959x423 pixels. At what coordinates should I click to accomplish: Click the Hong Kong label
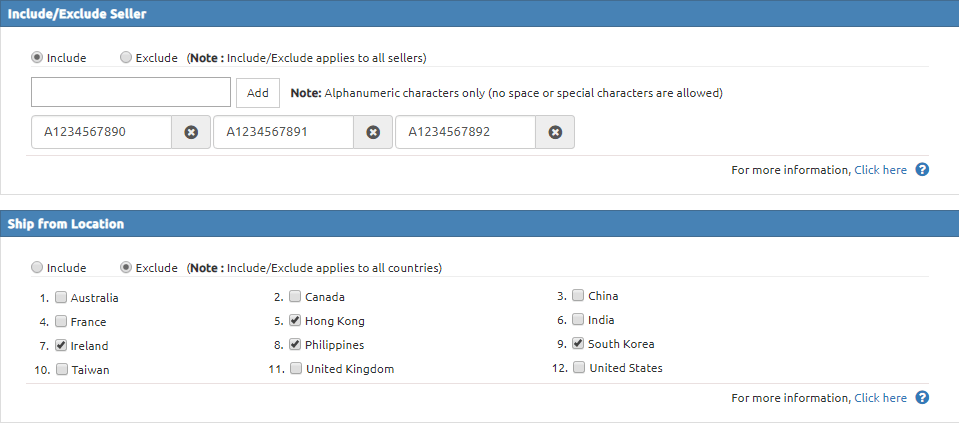pos(335,322)
